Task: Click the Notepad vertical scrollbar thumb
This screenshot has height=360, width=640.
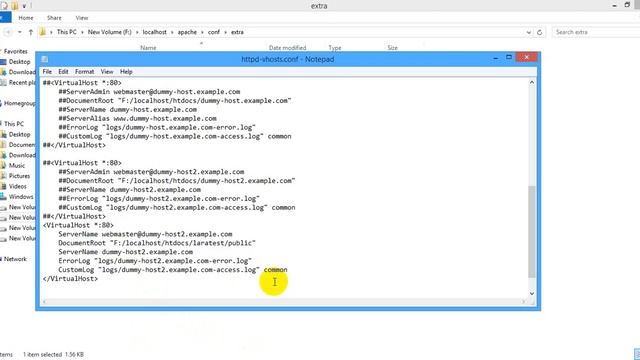Action: [532, 232]
